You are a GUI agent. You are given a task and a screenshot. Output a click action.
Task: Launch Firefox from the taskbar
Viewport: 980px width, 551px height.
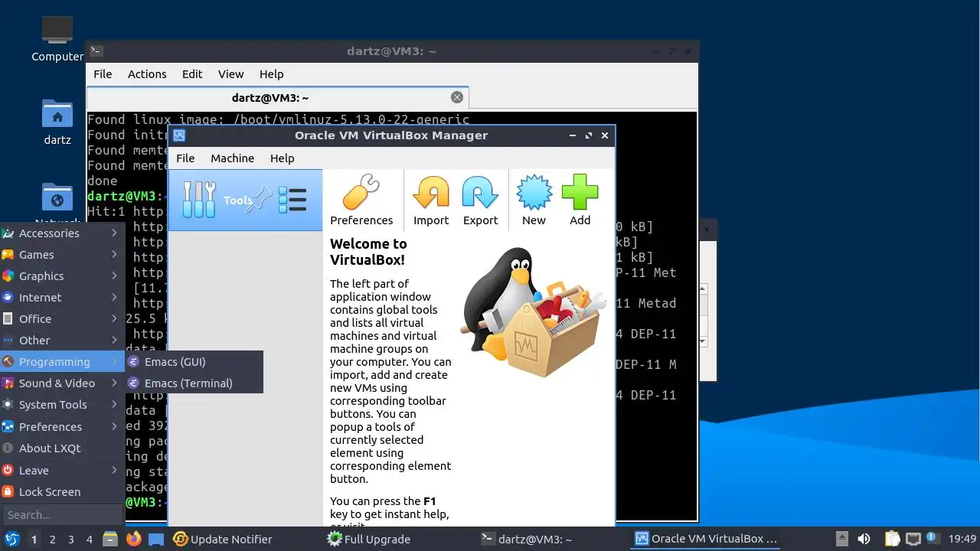click(133, 539)
